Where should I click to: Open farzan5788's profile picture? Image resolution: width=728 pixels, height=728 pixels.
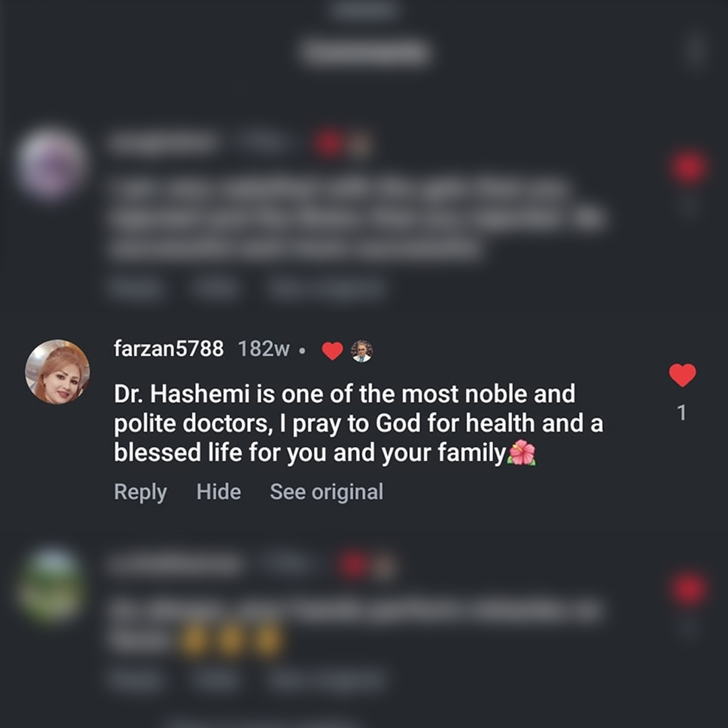tap(57, 371)
